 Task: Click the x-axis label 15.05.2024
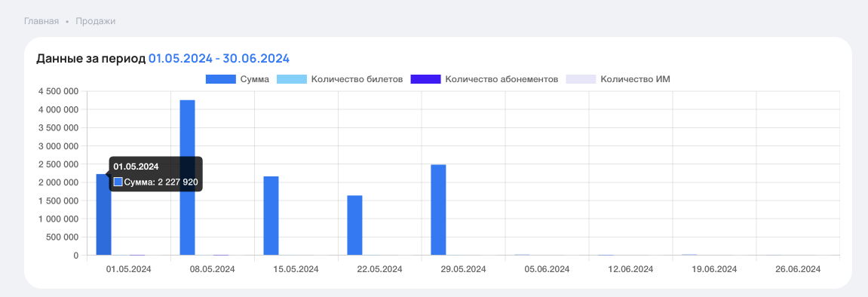[296, 269]
